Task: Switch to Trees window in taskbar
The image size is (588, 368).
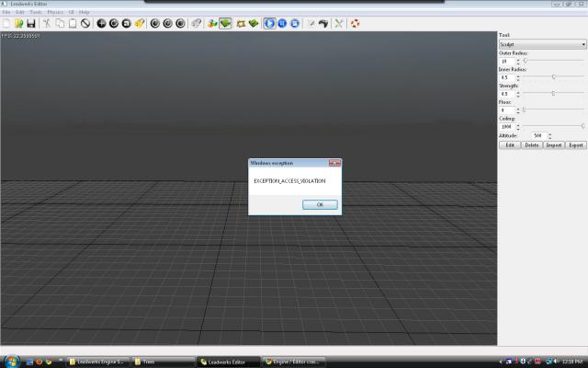Action: click(x=156, y=362)
